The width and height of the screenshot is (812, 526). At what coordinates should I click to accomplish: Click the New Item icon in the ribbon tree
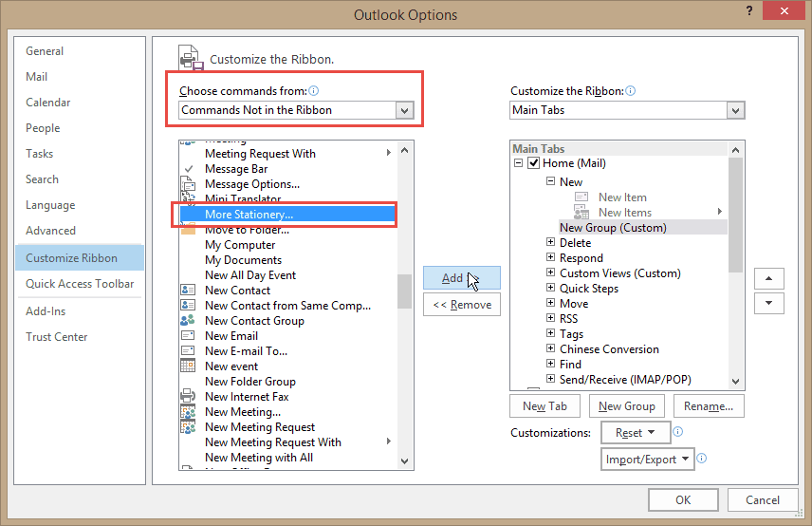point(581,197)
